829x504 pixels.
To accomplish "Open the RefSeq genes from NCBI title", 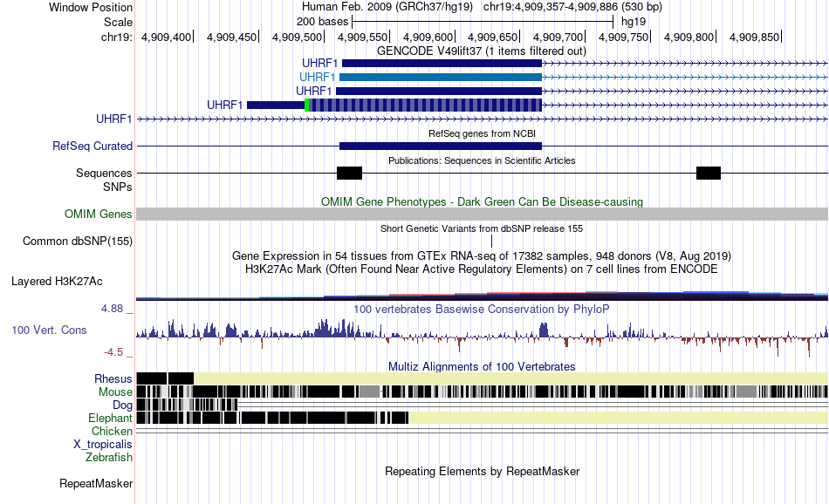I will click(482, 133).
